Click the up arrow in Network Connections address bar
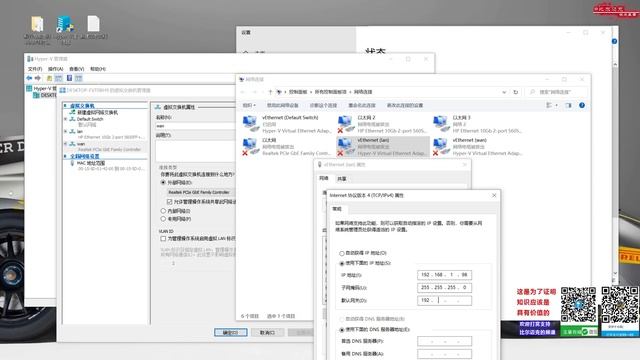 pyautogui.click(x=270, y=92)
